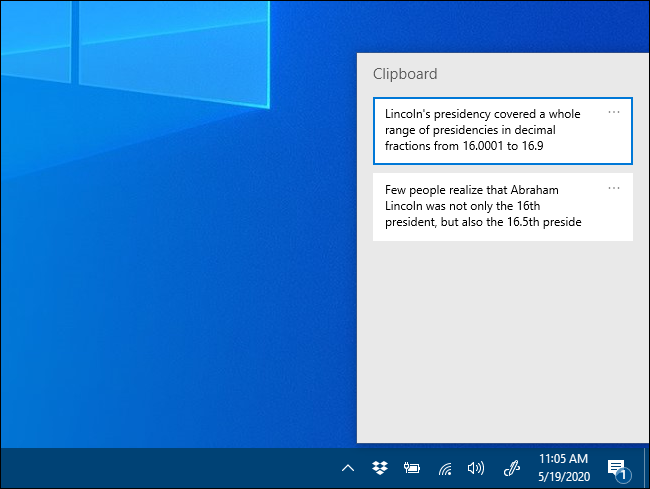Screen dimensions: 650x489
Task: Open the pen and Windows Ink icon
Action: pos(512,468)
